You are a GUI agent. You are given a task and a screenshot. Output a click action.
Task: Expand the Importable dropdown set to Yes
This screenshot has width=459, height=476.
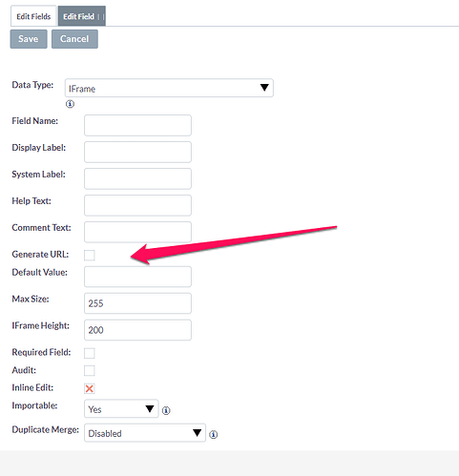tap(121, 409)
